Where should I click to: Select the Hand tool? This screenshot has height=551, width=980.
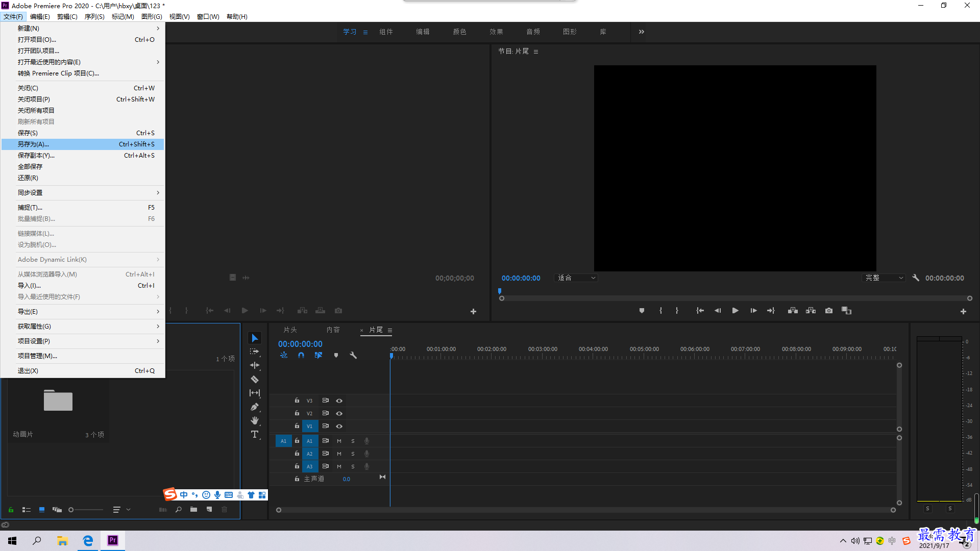(x=255, y=421)
